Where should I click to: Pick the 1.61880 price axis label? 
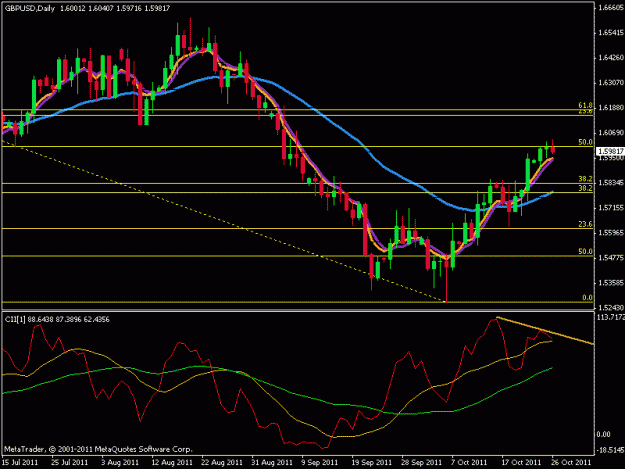(611, 108)
